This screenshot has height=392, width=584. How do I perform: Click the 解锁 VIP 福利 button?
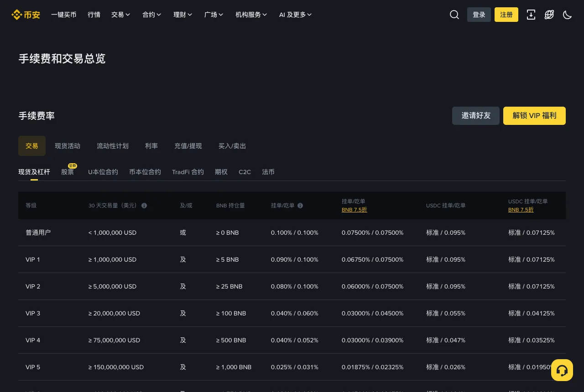tap(534, 116)
